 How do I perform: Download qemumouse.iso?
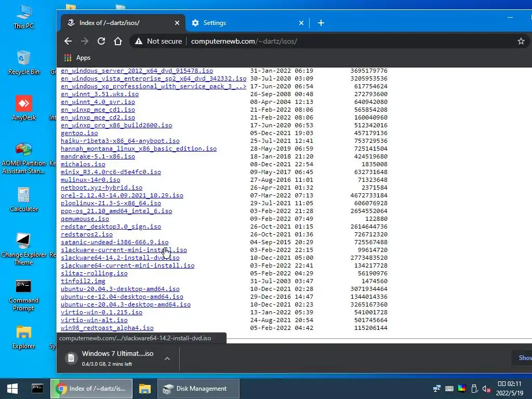point(85,219)
